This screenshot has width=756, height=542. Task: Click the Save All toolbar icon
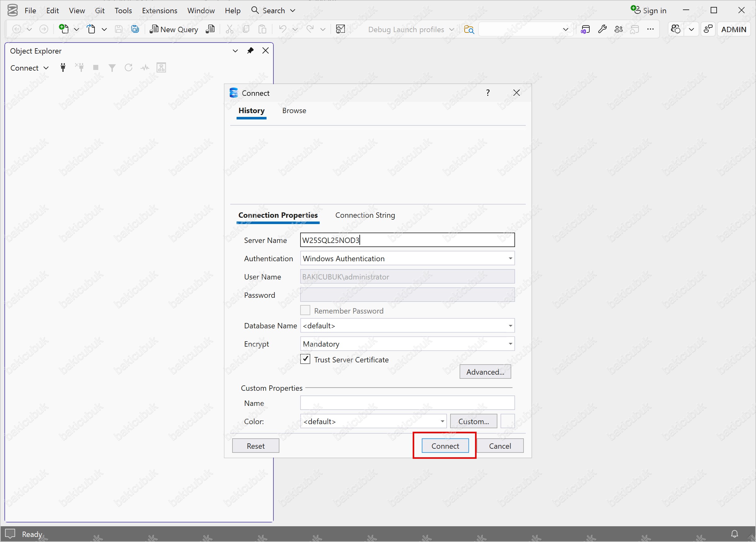pyautogui.click(x=135, y=29)
